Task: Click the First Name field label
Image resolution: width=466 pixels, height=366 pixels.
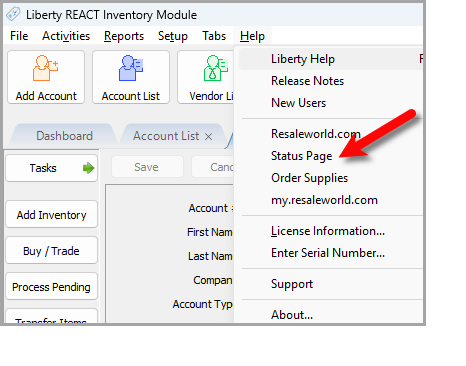Action: 210,232
